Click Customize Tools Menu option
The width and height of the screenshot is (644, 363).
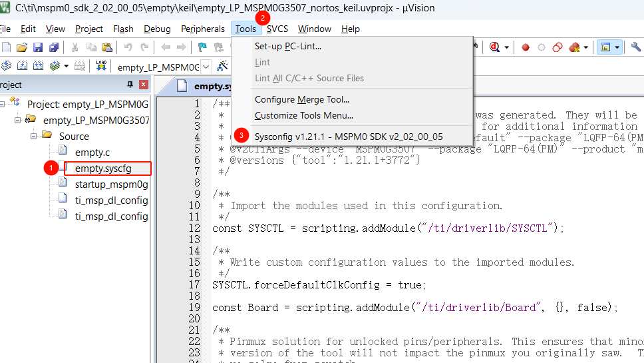point(304,115)
